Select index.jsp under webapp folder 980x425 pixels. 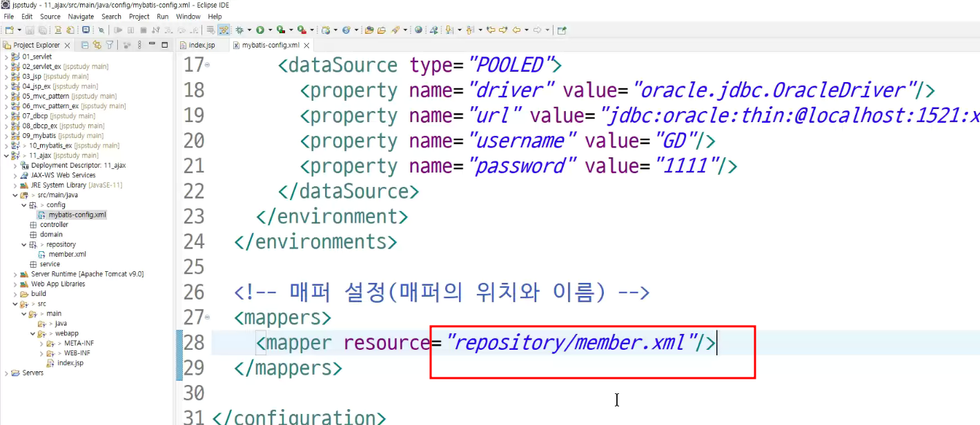pos(70,363)
